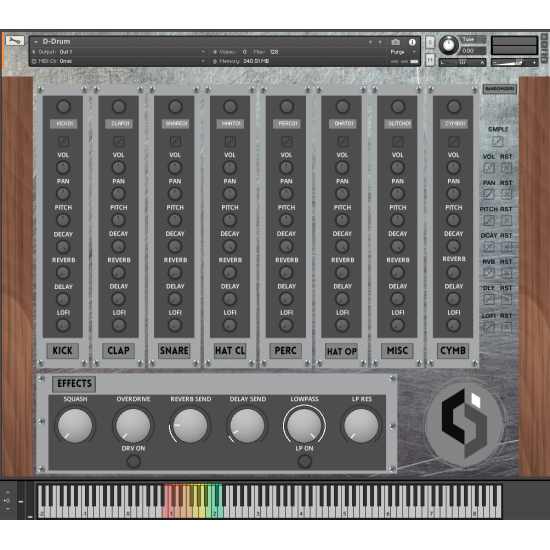Click the dice icon in the CLAP channel
Viewport: 550px width, 550px height.
[119, 142]
